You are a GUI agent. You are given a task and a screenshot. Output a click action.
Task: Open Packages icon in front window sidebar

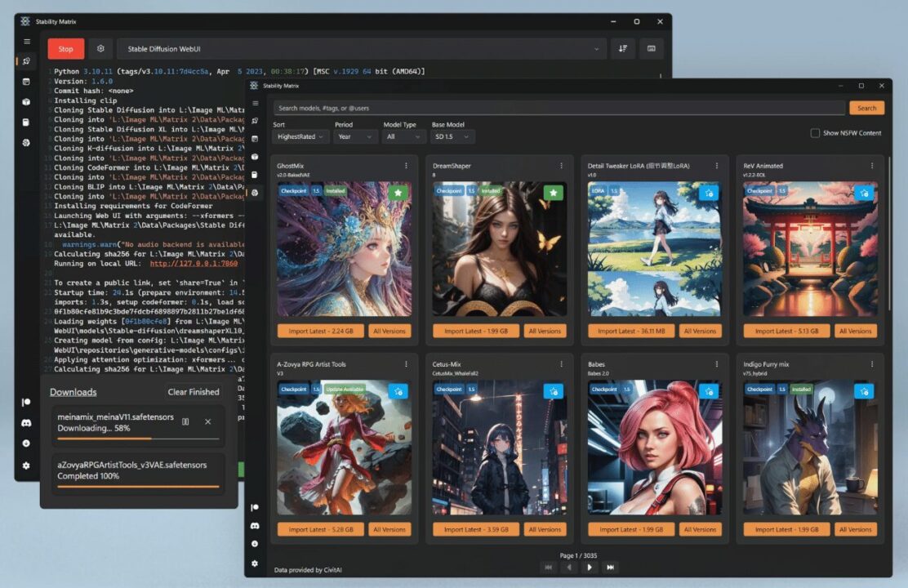pos(256,139)
